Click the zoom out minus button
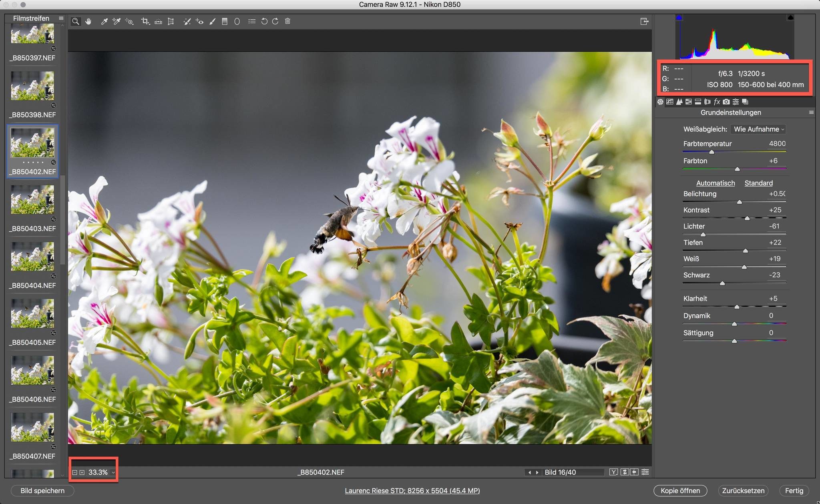The width and height of the screenshot is (820, 504). pos(74,472)
